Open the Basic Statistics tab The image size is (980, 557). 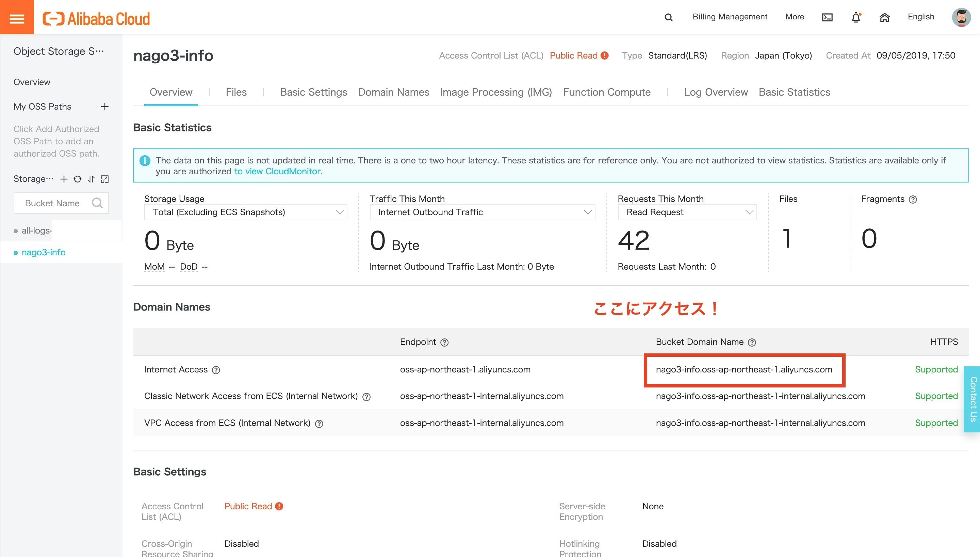point(795,92)
